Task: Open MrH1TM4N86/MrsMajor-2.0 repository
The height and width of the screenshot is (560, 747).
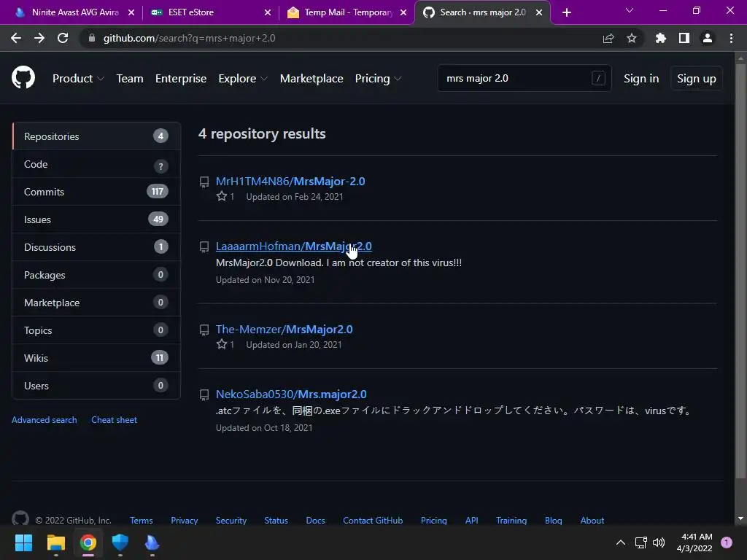Action: 290,182
